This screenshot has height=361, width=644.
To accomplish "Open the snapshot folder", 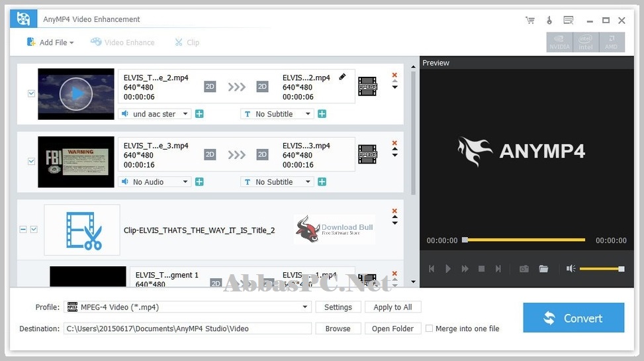I will point(543,269).
